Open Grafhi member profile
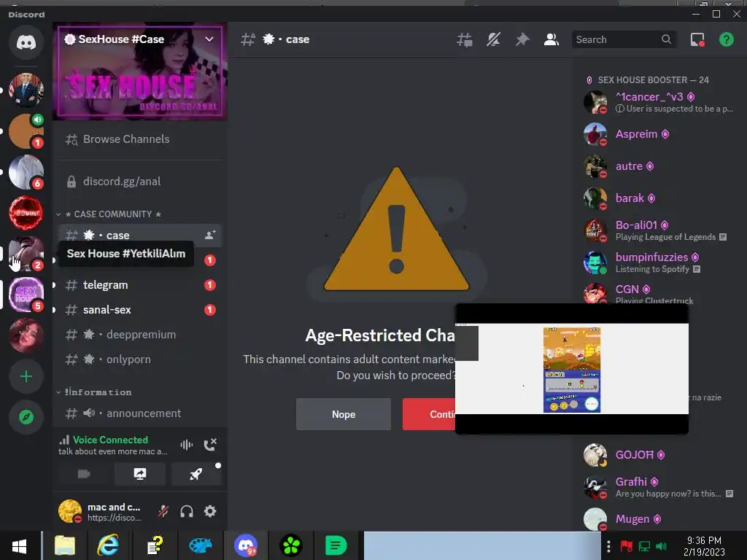The height and width of the screenshot is (560, 747). 659,486
